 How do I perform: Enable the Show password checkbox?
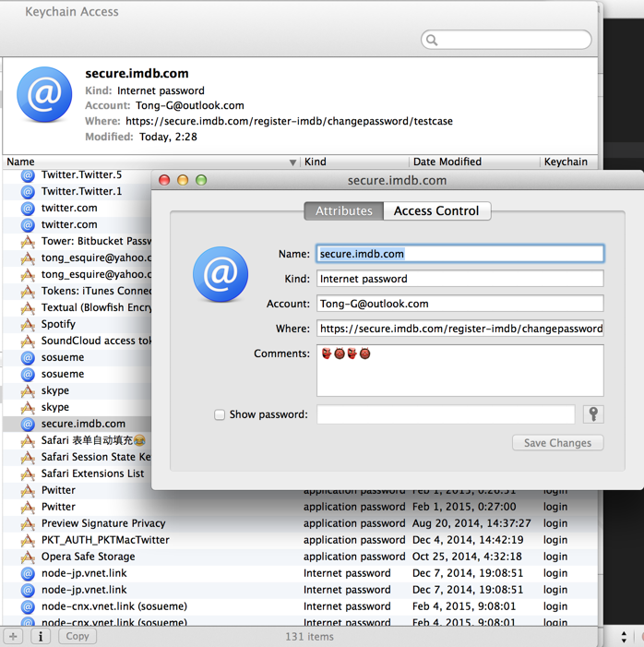tap(220, 414)
